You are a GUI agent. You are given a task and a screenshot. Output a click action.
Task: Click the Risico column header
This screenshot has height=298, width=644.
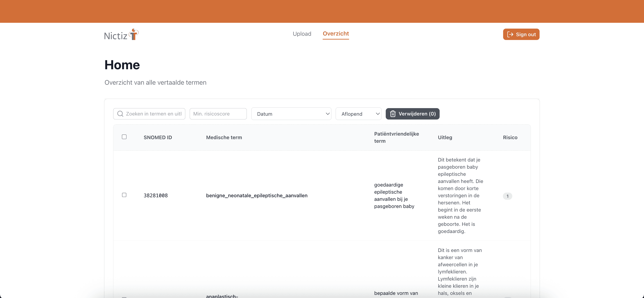[x=510, y=137]
